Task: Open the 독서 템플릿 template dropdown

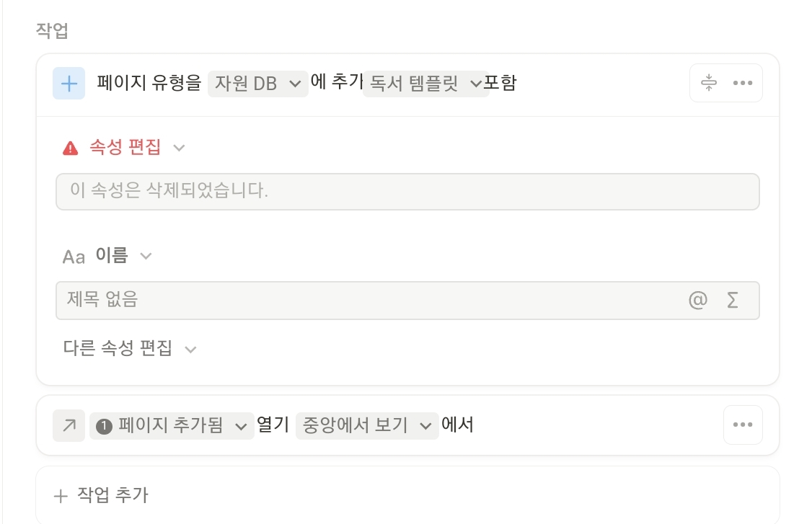Action: 425,84
